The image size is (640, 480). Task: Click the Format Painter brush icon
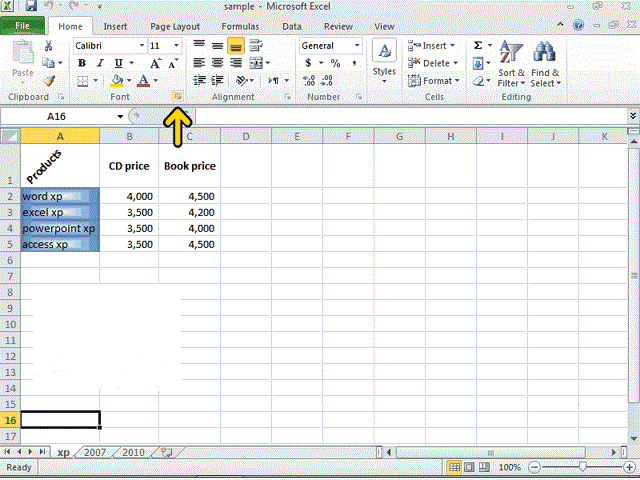coord(49,81)
